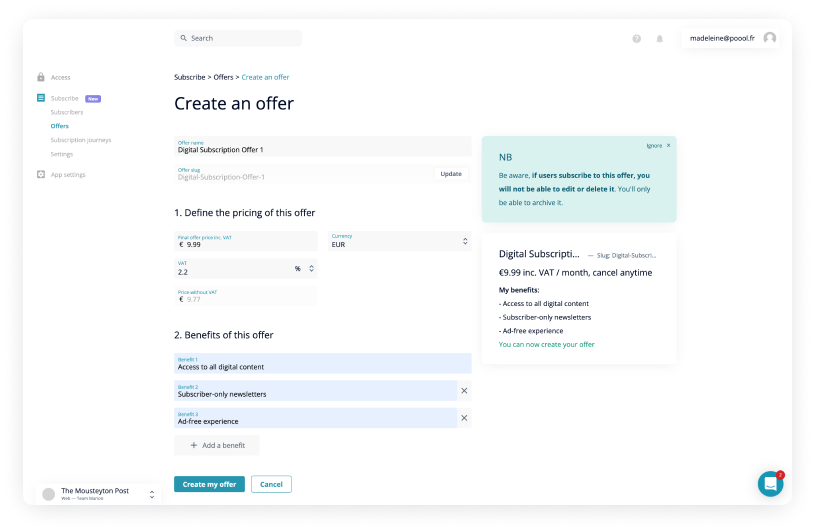Click the Access lock icon
Image resolution: width=815 pixels, height=532 pixels.
pos(41,77)
